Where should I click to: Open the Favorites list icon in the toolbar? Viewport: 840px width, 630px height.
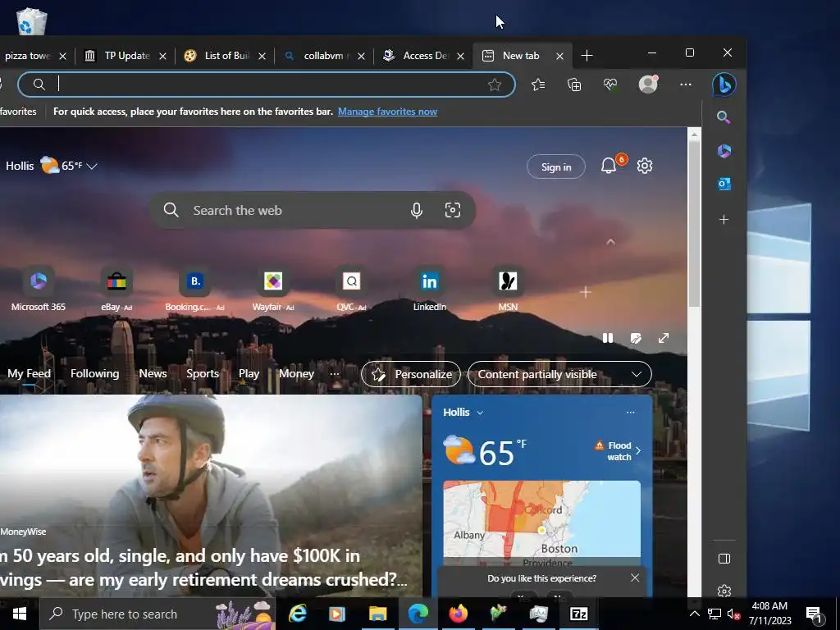(x=538, y=84)
